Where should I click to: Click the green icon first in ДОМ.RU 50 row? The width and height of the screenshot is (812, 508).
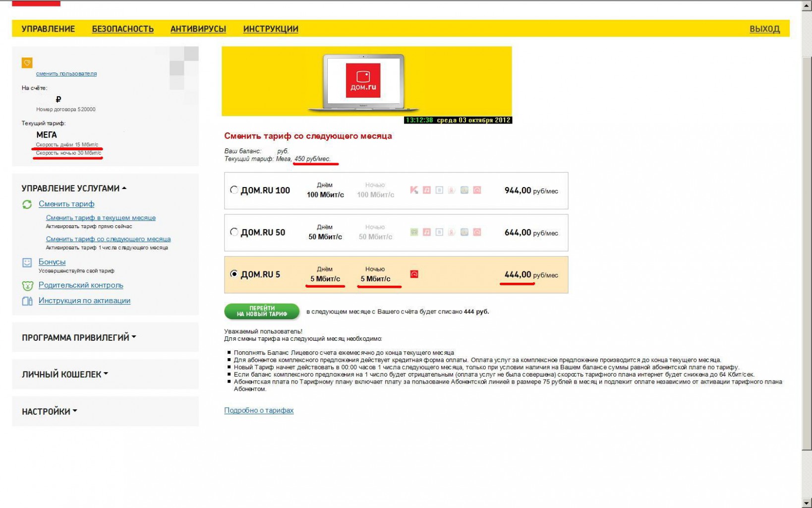(x=414, y=232)
